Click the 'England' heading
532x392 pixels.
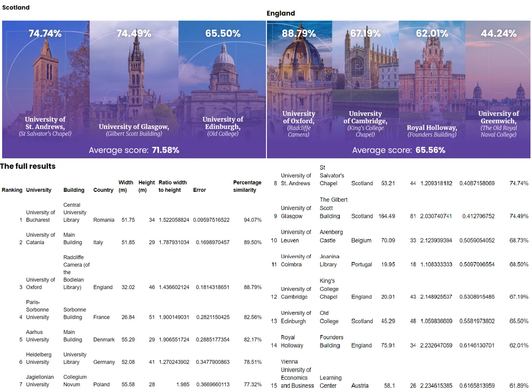point(281,13)
